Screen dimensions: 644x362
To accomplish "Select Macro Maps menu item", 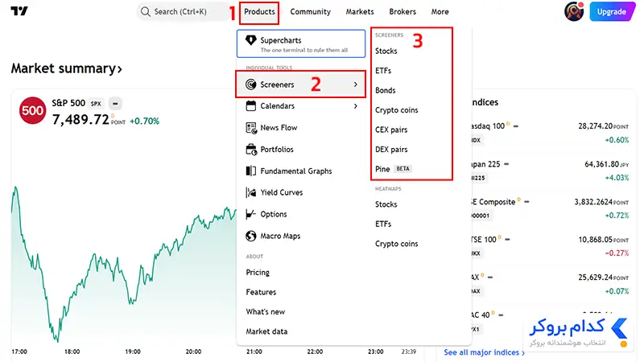I will [301, 236].
